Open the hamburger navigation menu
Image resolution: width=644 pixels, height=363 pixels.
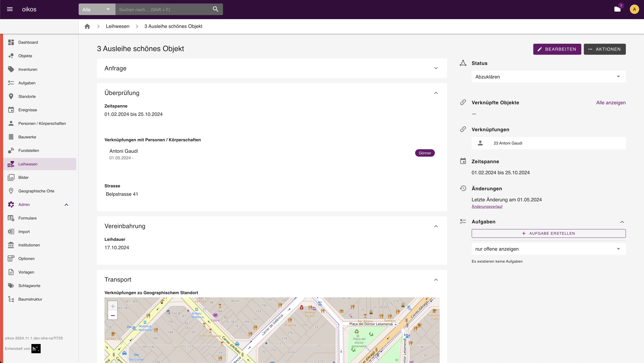point(10,9)
